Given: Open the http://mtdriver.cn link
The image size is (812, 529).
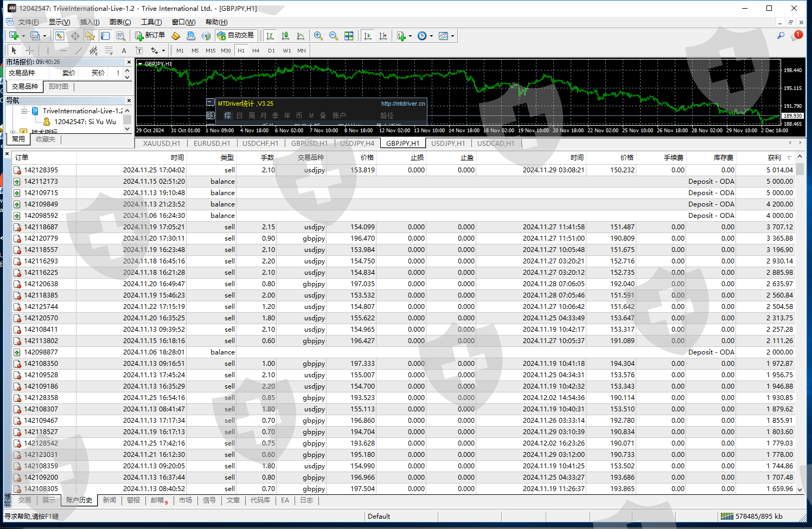Looking at the screenshot, I should [402, 104].
